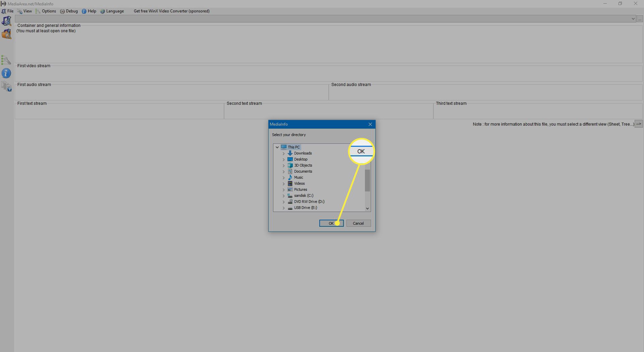Select the Pictures folder
The image size is (644, 352).
coord(301,189)
